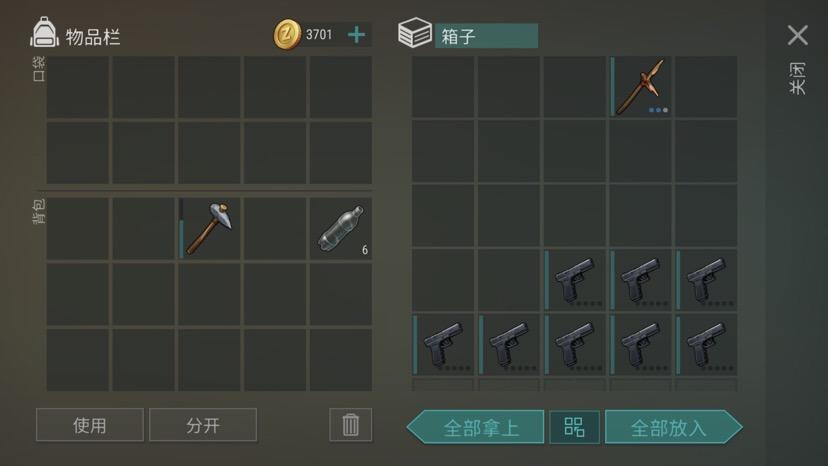Select the first pistol in the bottom row
Screen dimensions: 828x466
pyautogui.click(x=443, y=344)
